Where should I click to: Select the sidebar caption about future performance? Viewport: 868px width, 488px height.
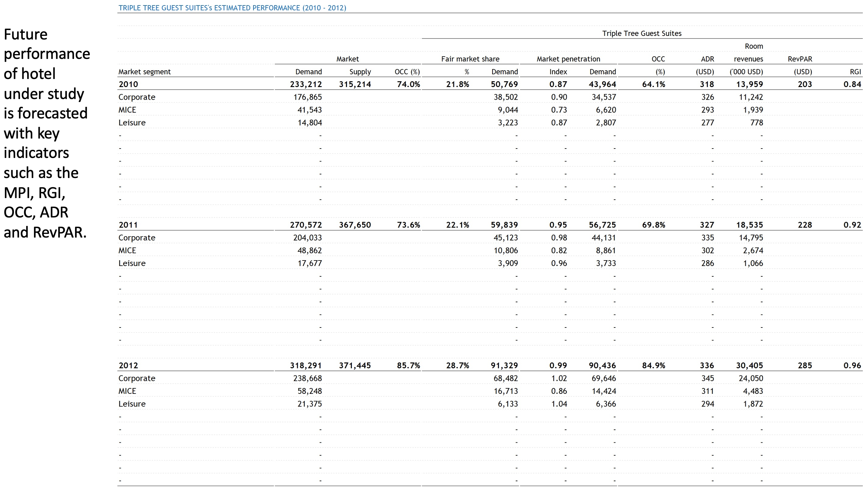(47, 133)
